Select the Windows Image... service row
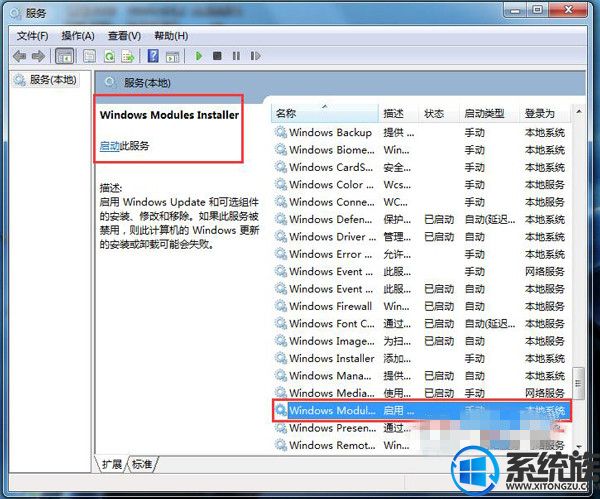600x499 pixels. click(421, 341)
